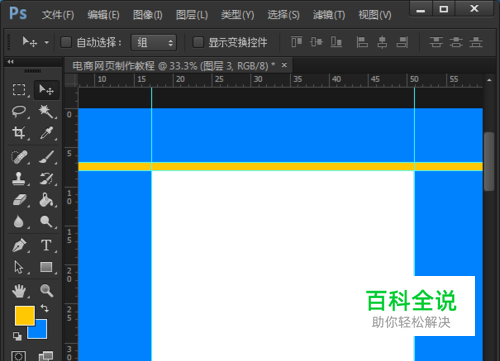Select the Path Selection tool
This screenshot has height=361, width=500.
click(19, 267)
